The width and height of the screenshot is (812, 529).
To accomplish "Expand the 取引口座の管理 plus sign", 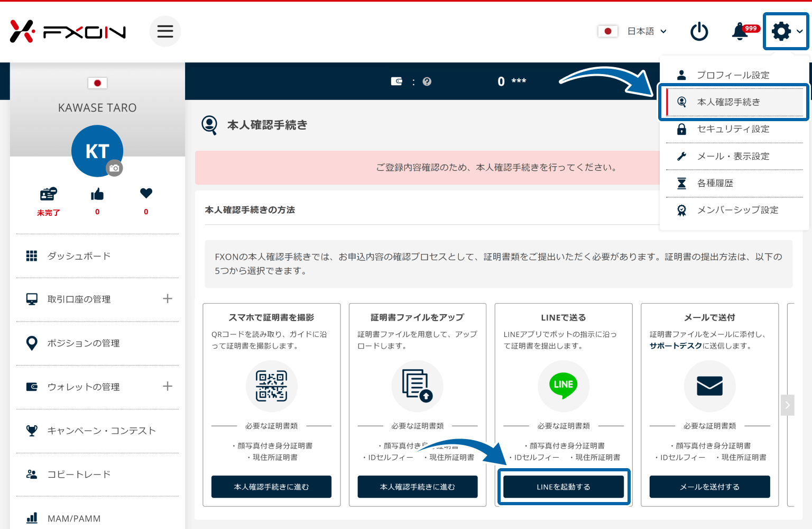I will [x=168, y=299].
